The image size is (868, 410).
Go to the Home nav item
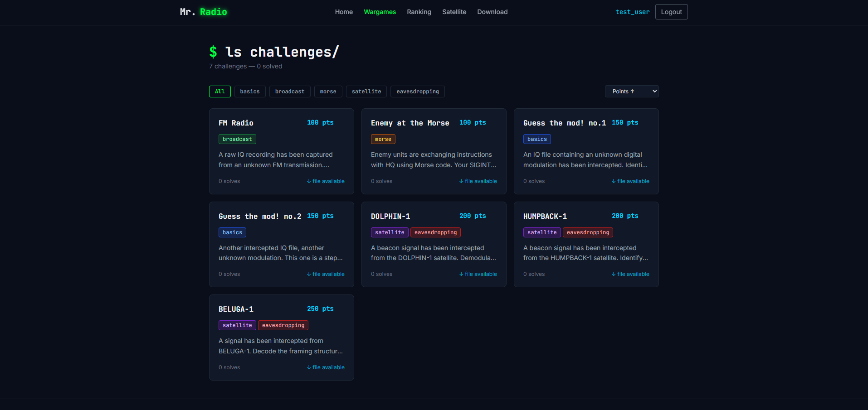tap(344, 12)
